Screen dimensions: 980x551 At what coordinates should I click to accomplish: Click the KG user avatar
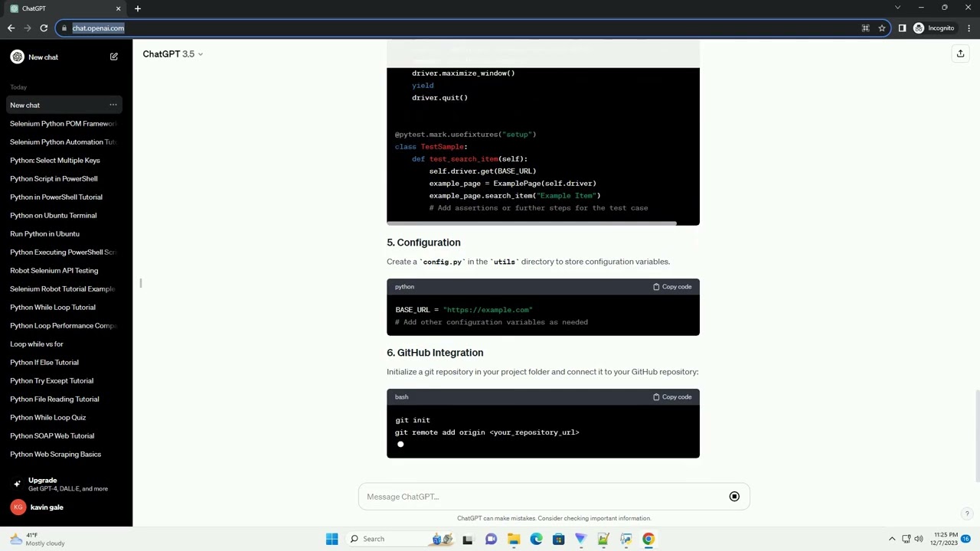[18, 507]
